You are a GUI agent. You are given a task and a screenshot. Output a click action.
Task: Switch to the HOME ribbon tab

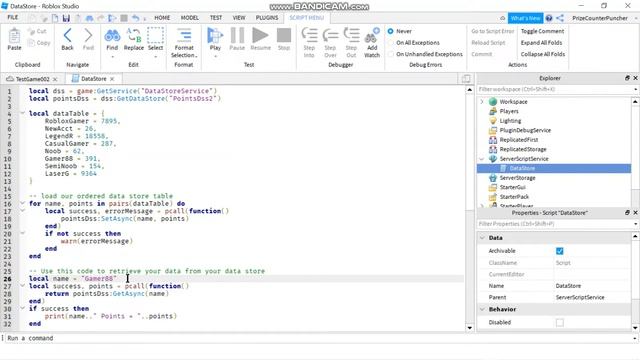162,18
